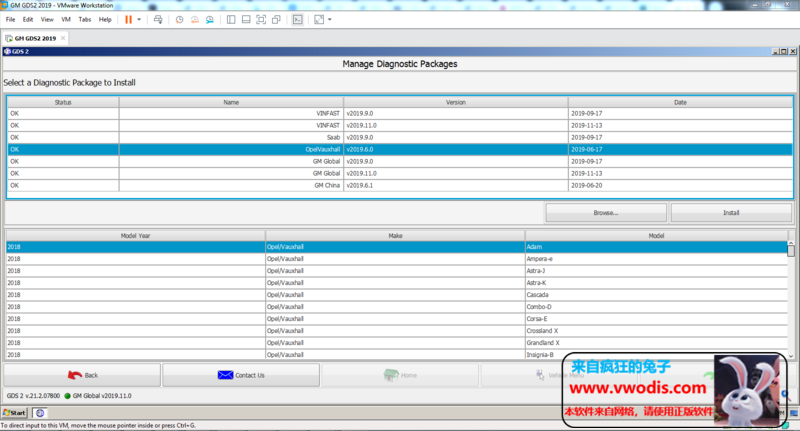The width and height of the screenshot is (800, 431).
Task: Click the GDS 2 window title icon
Action: 7,52
